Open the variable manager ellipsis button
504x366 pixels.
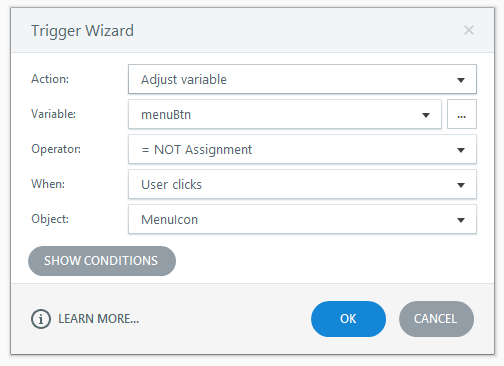(462, 114)
